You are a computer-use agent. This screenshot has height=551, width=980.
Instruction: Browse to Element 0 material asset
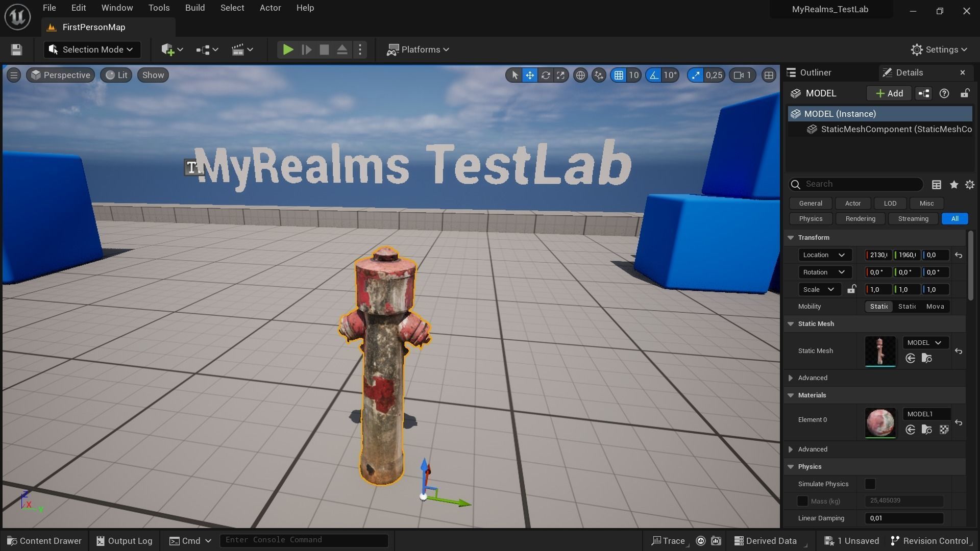[x=927, y=430]
